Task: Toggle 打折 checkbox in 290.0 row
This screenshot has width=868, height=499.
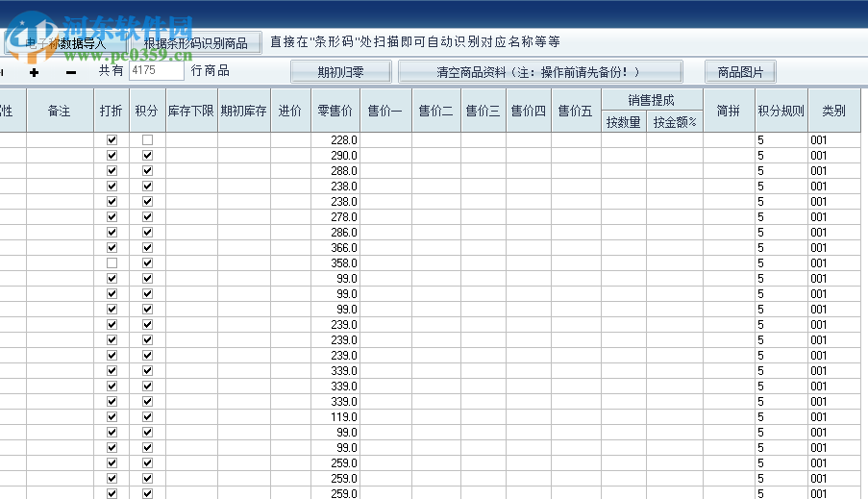Action: click(112, 155)
